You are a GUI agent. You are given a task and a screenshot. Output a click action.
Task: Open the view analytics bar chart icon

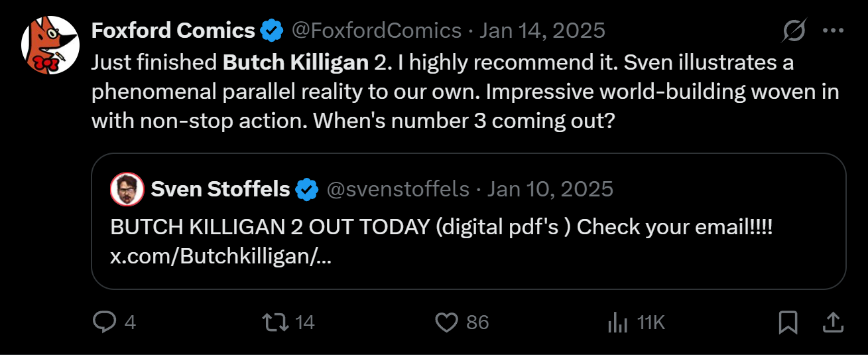pos(617,322)
